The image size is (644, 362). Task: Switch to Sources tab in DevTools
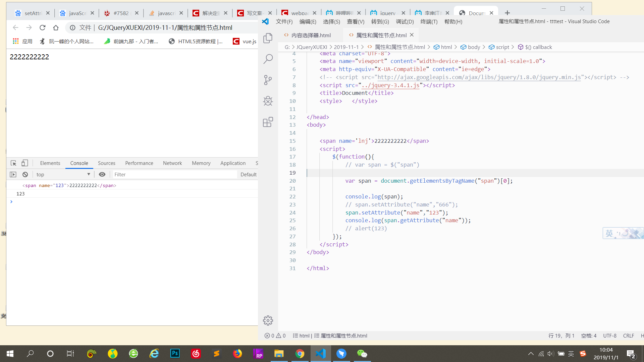tap(106, 163)
